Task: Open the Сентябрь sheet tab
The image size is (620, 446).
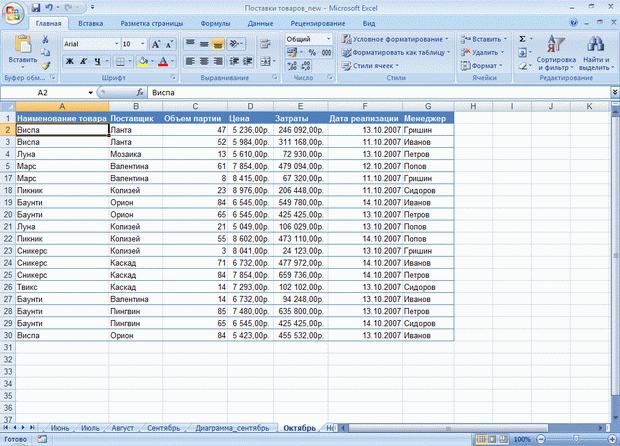Action: (163, 428)
